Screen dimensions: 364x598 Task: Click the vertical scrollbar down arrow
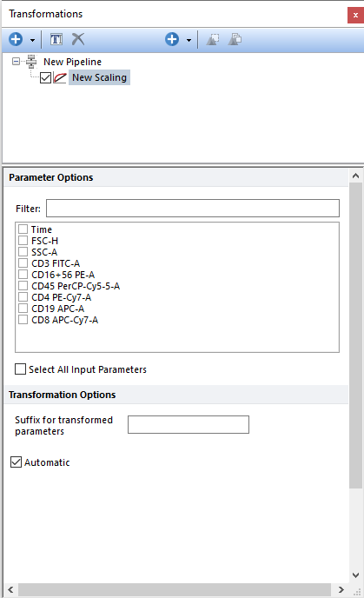click(355, 575)
